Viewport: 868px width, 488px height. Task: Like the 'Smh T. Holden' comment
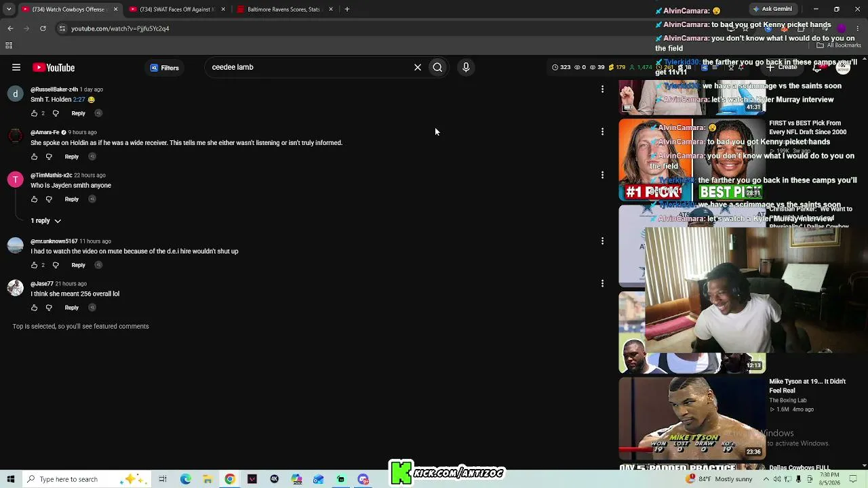coord(34,113)
